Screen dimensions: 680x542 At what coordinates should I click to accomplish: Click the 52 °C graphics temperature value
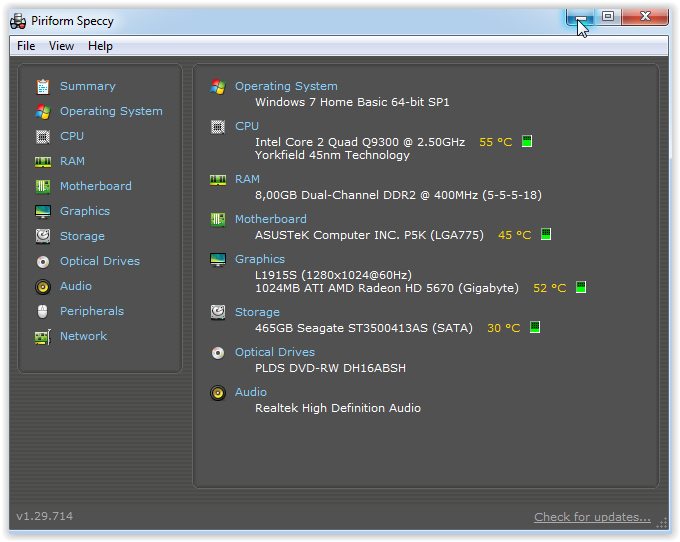pos(550,288)
